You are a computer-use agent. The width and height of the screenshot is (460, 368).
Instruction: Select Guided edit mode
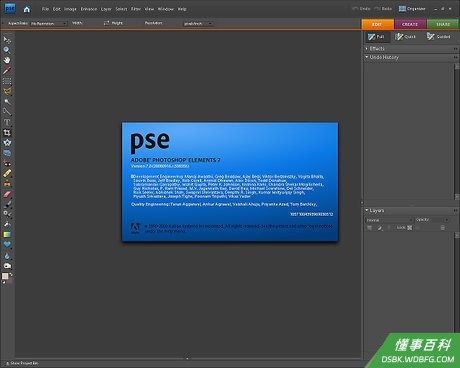point(438,37)
